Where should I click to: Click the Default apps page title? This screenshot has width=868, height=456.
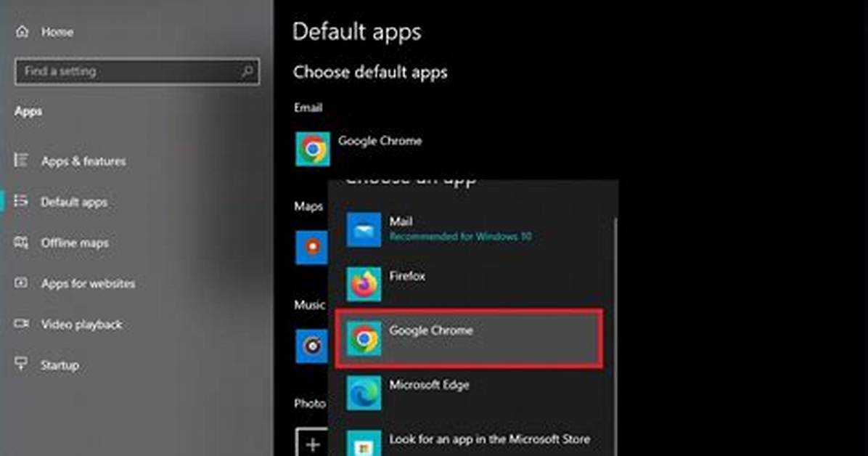pyautogui.click(x=356, y=31)
